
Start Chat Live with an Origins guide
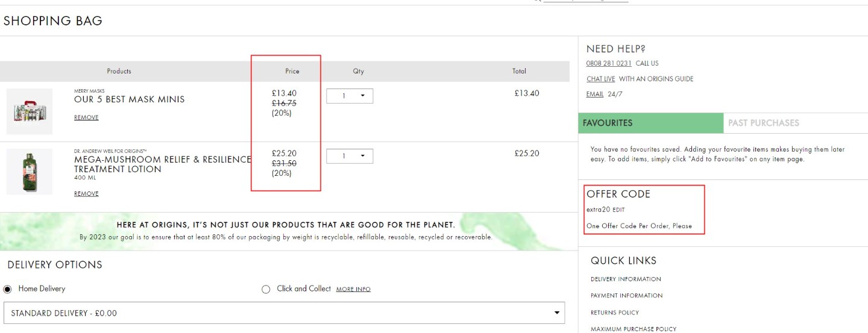click(600, 79)
